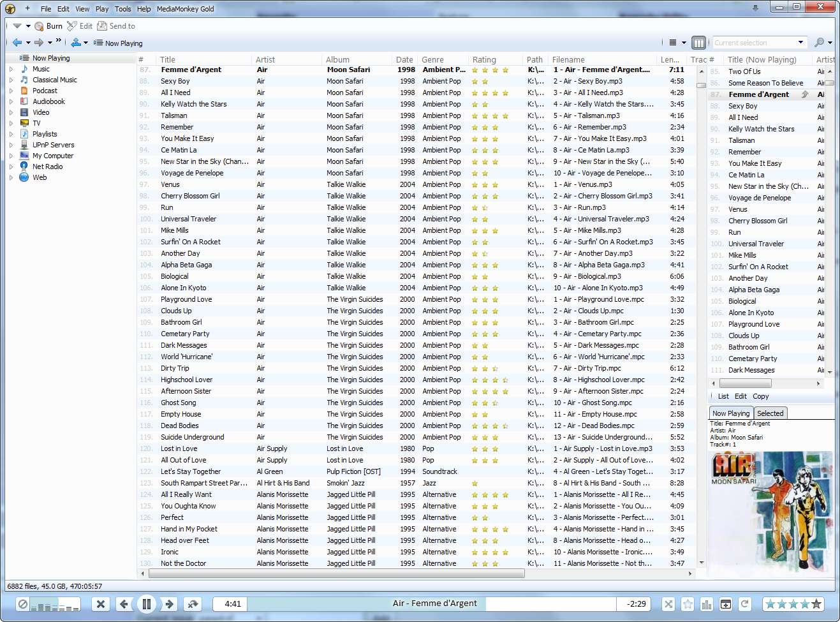Skip to the next track in player
The height and width of the screenshot is (622, 840).
point(169,603)
